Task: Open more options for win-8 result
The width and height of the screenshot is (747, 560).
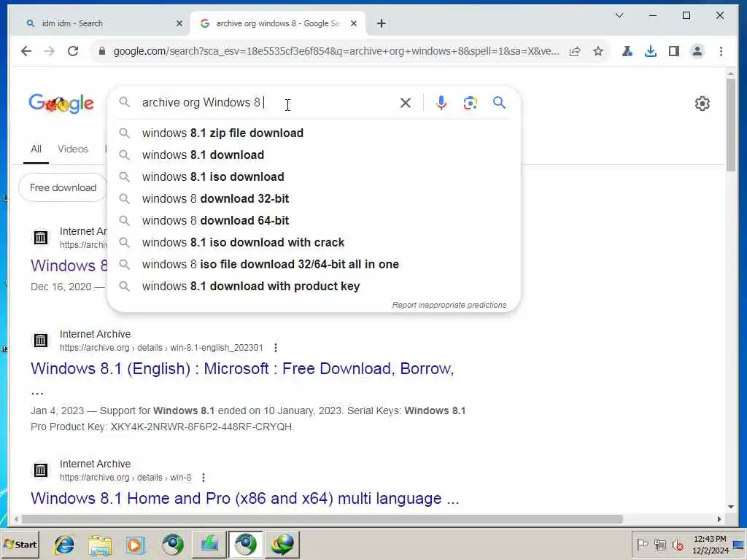Action: pos(204,477)
